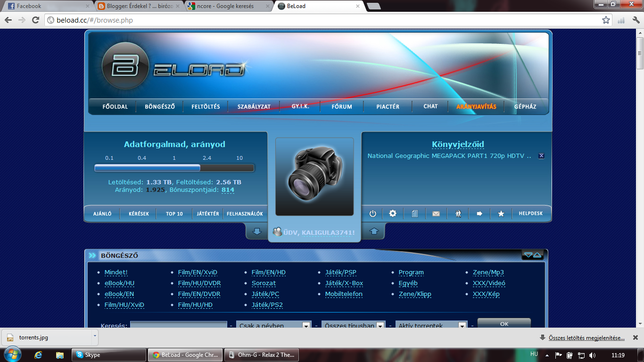Screen dimensions: 644x362
Task: Click the two people friends icon
Action: pyautogui.click(x=458, y=214)
